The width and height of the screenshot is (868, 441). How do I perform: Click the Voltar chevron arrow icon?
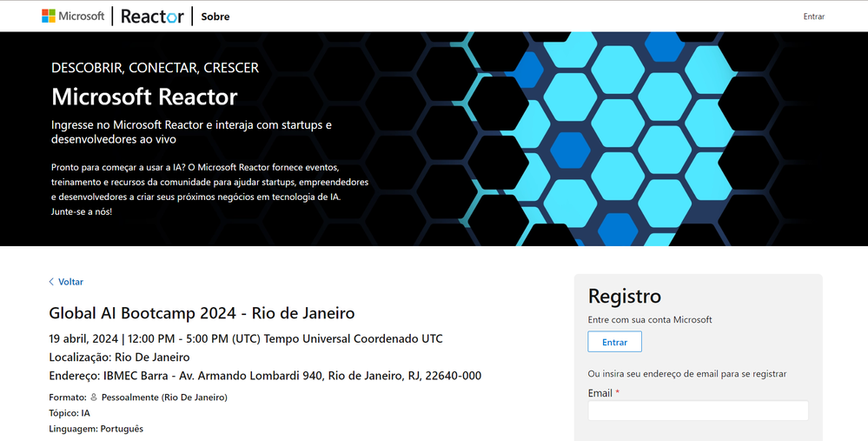51,282
